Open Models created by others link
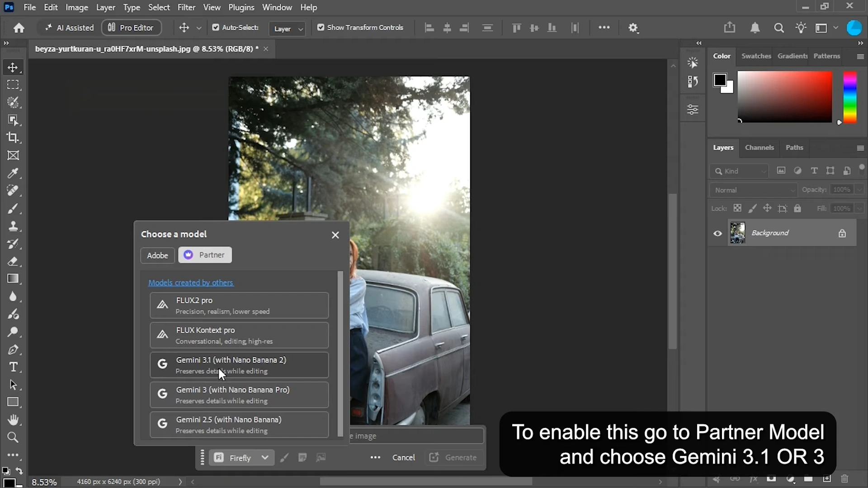Image resolution: width=868 pixels, height=488 pixels. pyautogui.click(x=191, y=283)
